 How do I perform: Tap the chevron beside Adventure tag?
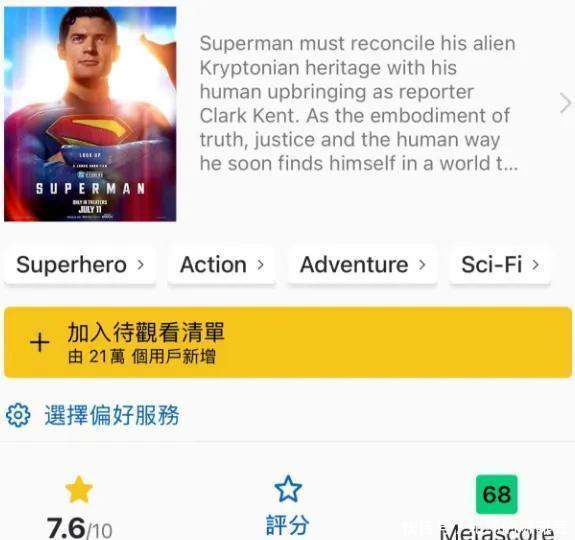422,264
